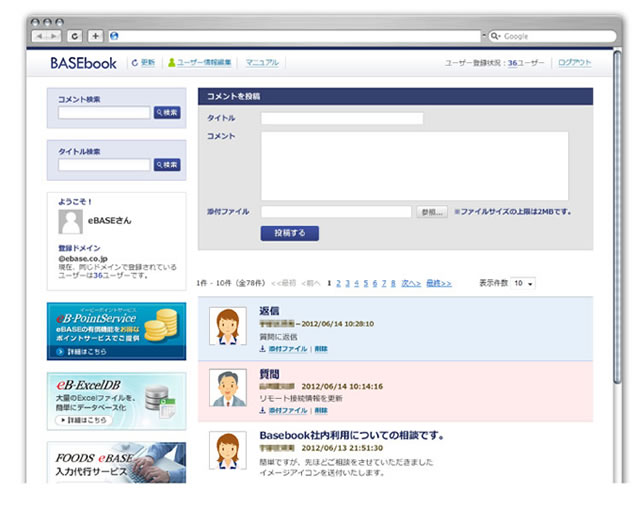Open ユーザー情報編集 user edit link
Screen dimensions: 640x508
(x=204, y=62)
